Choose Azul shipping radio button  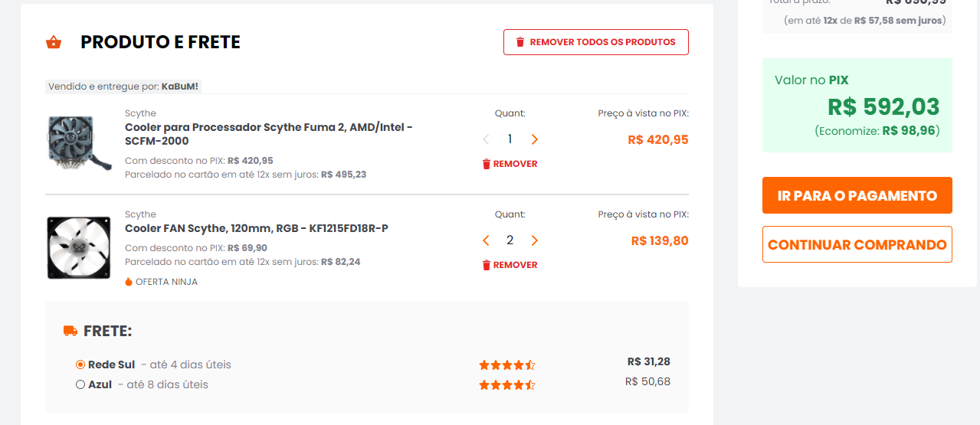[80, 384]
